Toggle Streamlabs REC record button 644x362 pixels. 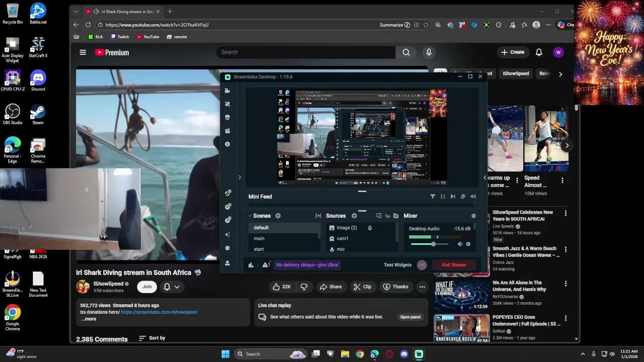coord(422,265)
